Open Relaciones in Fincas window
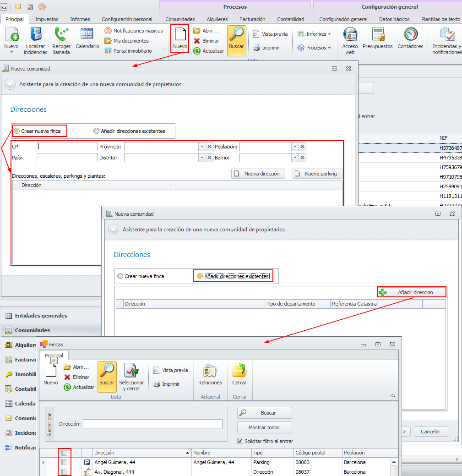Image resolution: width=462 pixels, height=476 pixels. 210,375
